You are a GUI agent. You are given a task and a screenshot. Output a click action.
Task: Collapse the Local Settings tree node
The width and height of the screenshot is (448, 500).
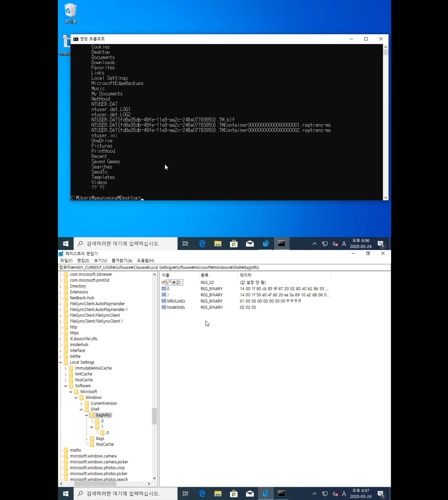(61, 362)
